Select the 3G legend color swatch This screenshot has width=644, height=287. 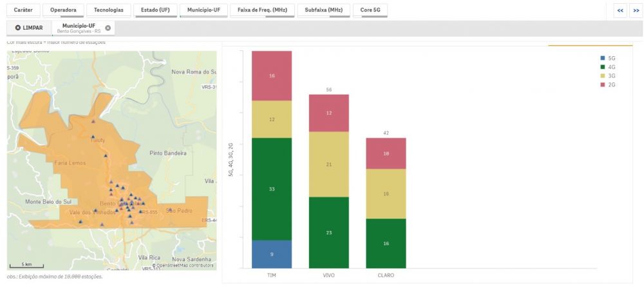click(x=602, y=76)
